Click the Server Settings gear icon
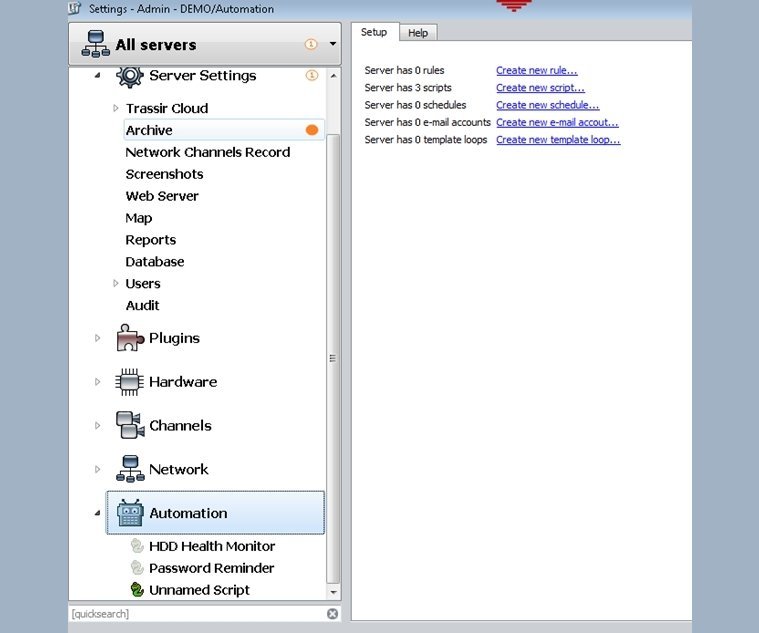This screenshot has width=759, height=633. click(130, 76)
